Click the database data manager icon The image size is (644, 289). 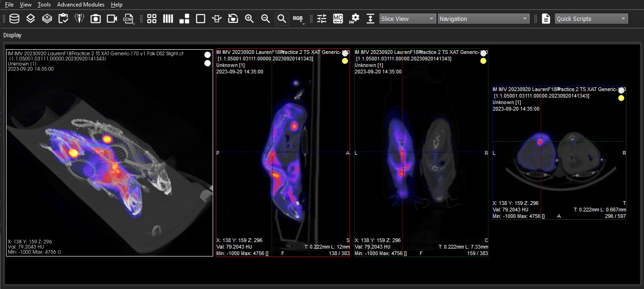click(x=14, y=19)
